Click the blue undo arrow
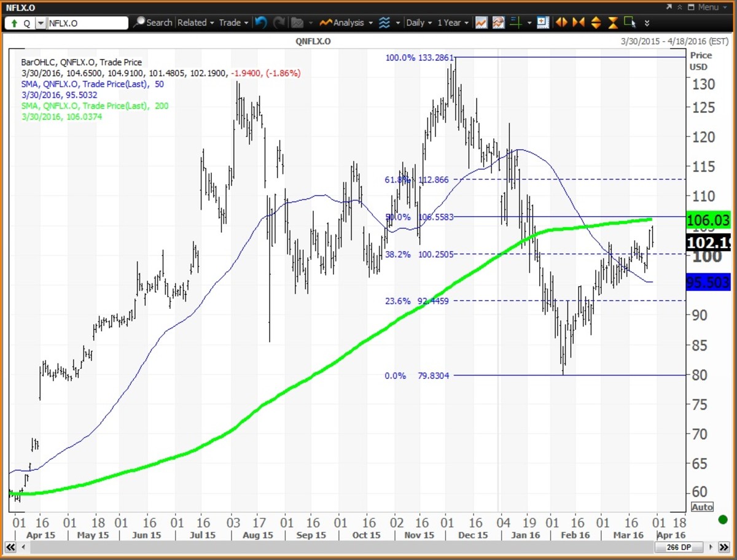Image resolution: width=737 pixels, height=560 pixels. (x=261, y=23)
